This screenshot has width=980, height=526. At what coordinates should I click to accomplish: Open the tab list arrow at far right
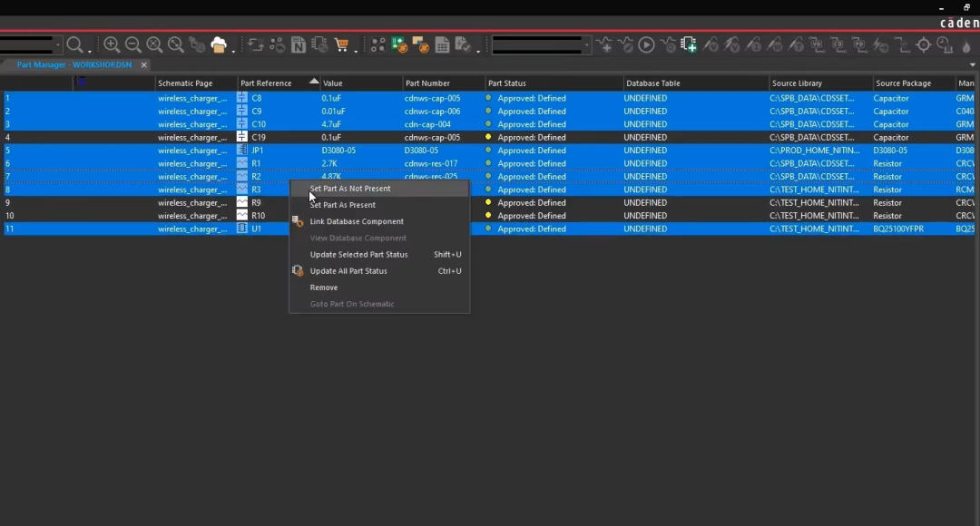coord(973,65)
